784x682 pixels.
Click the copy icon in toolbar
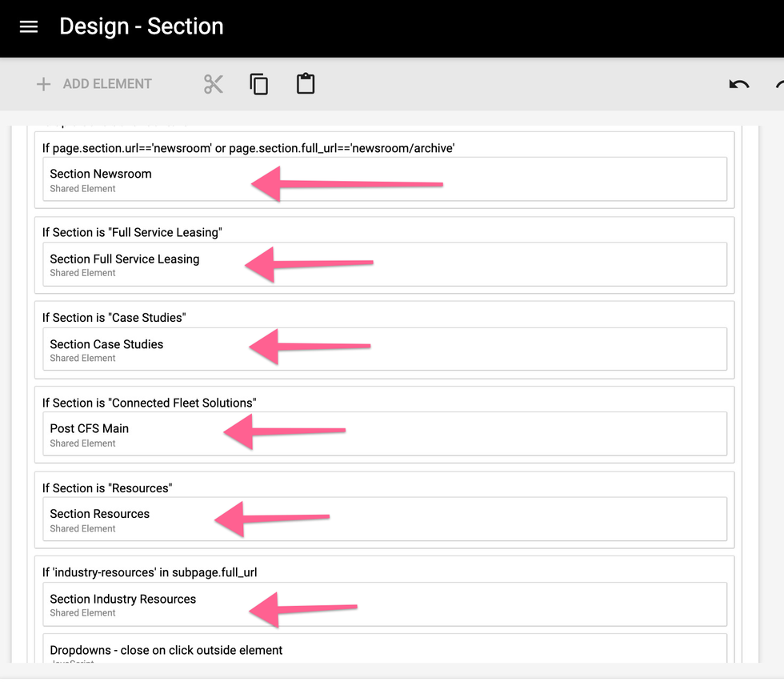[x=258, y=84]
